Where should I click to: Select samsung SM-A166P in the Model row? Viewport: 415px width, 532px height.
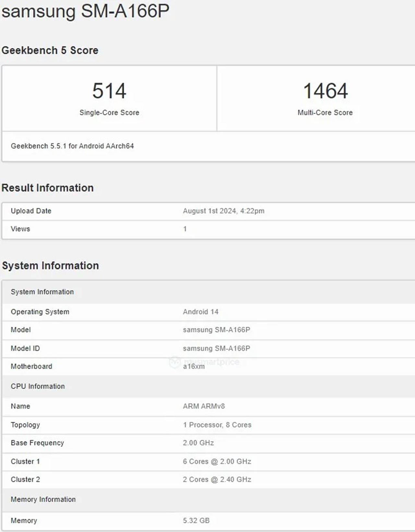coord(217,330)
